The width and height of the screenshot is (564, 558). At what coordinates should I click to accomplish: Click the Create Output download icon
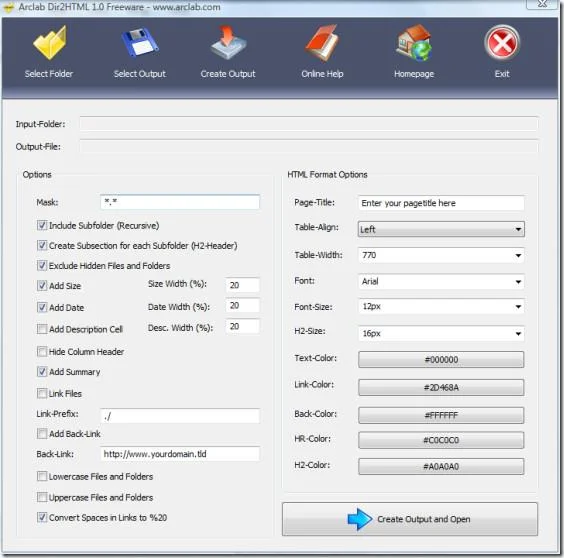coord(228,42)
